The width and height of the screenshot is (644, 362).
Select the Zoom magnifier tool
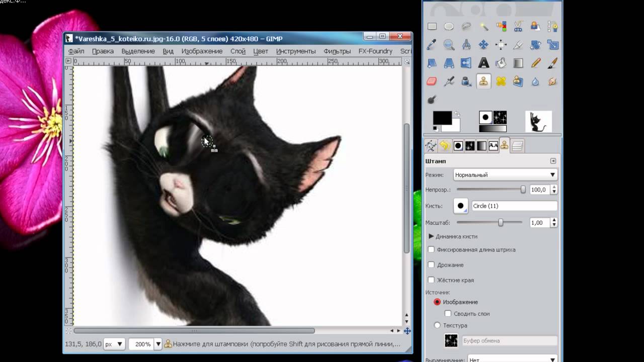click(x=449, y=45)
